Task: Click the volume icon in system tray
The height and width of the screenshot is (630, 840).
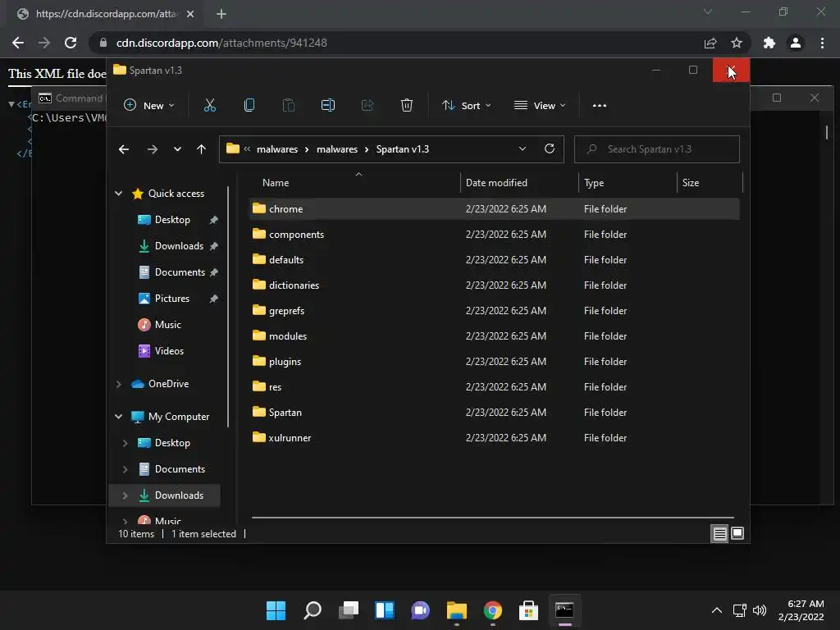Action: [760, 610]
